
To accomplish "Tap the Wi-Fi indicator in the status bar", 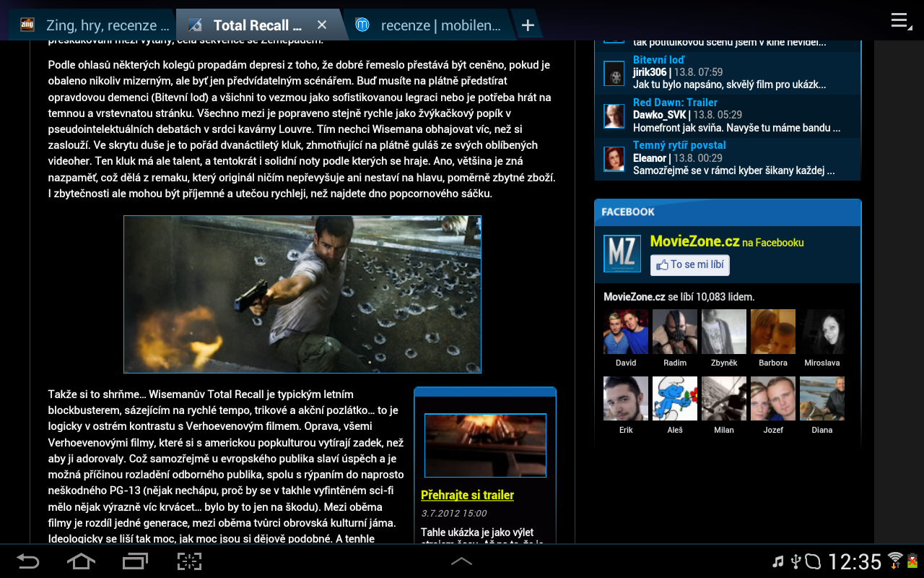I will [895, 561].
